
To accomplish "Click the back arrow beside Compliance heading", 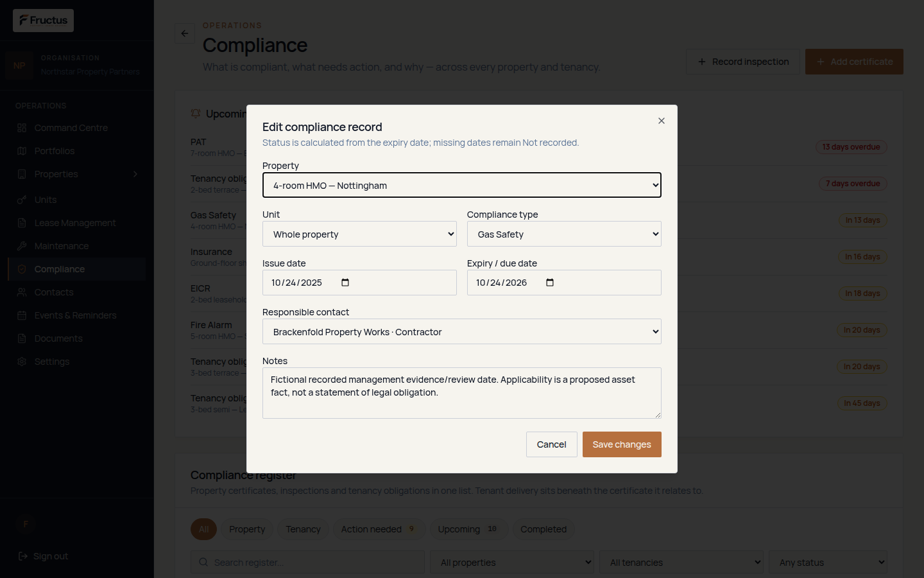I will 185,33.
